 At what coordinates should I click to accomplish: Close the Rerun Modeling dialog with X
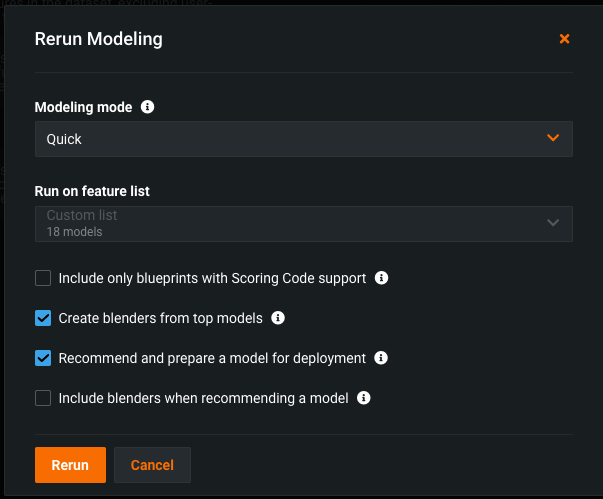tap(564, 39)
